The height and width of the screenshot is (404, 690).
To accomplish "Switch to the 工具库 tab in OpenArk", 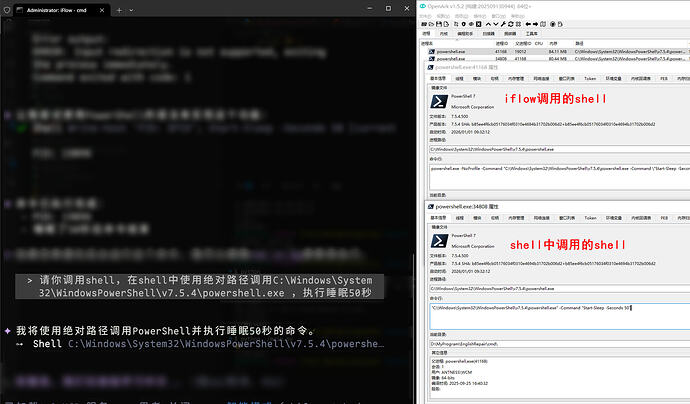I will (532, 33).
